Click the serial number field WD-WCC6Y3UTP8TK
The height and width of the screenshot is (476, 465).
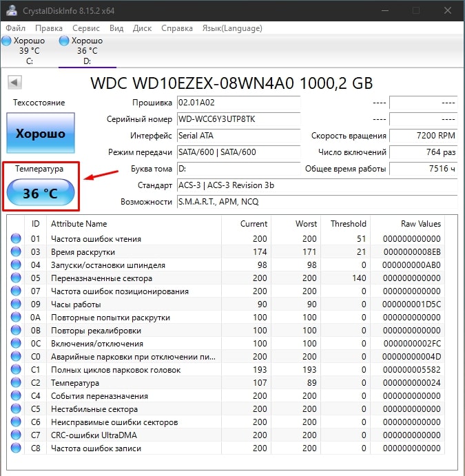238,119
